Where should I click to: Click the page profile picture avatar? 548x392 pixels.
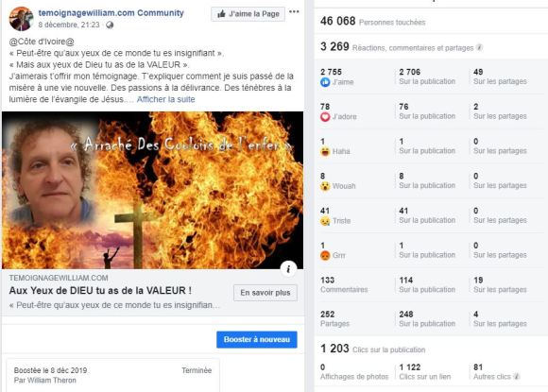pyautogui.click(x=21, y=19)
